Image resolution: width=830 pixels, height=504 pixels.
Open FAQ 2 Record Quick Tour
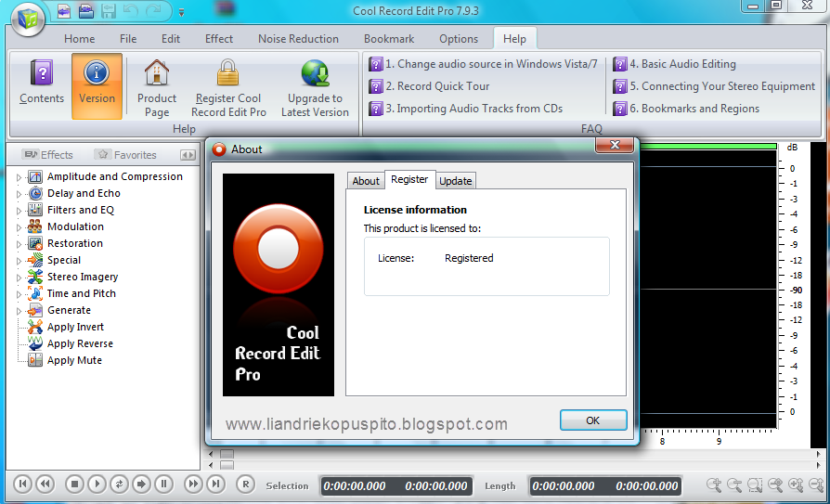click(x=429, y=86)
